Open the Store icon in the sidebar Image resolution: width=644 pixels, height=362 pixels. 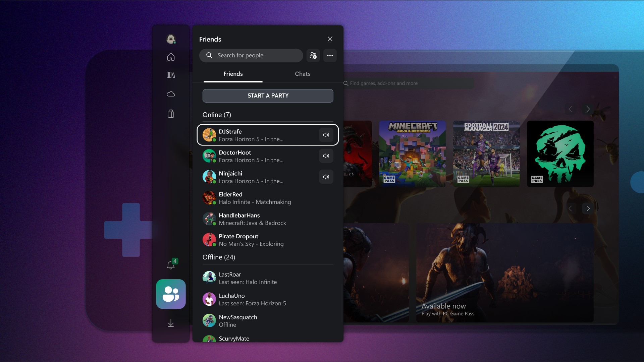click(x=171, y=114)
